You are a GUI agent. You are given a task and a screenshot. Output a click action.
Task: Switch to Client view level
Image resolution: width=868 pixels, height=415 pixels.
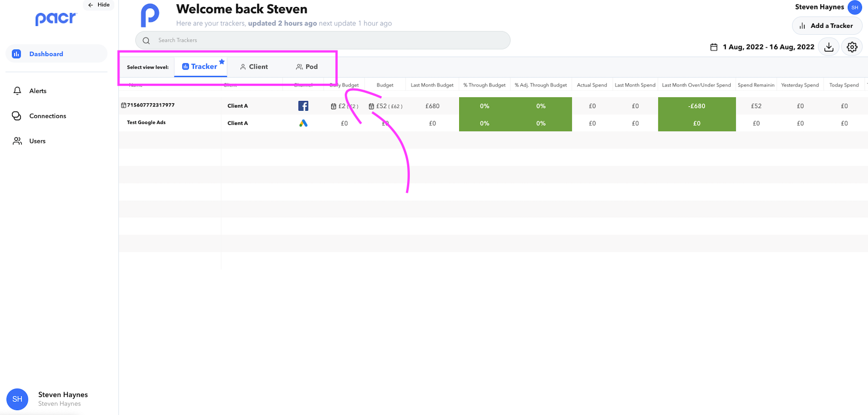[x=254, y=67]
